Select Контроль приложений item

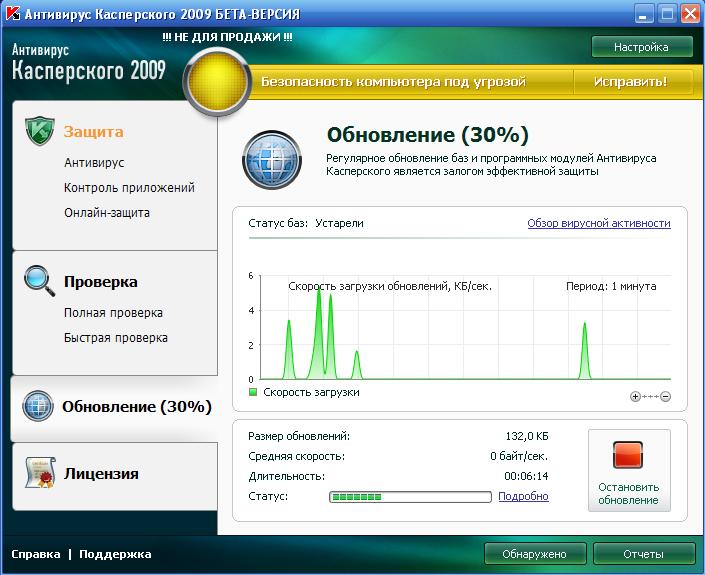click(x=129, y=187)
